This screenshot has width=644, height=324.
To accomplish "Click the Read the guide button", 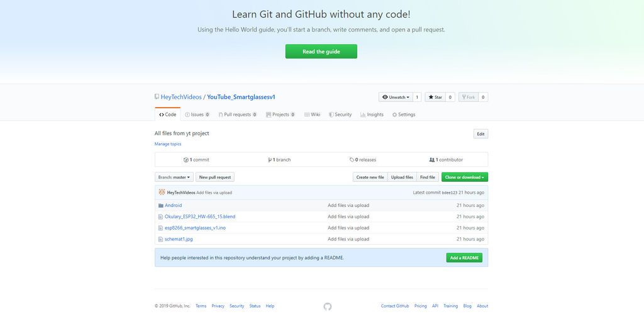I will coord(321,52).
